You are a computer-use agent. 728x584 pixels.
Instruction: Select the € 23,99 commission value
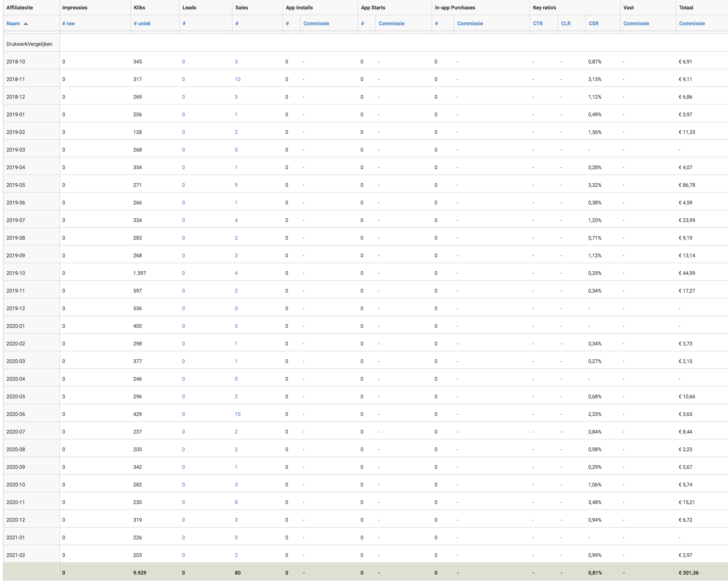[687, 220]
